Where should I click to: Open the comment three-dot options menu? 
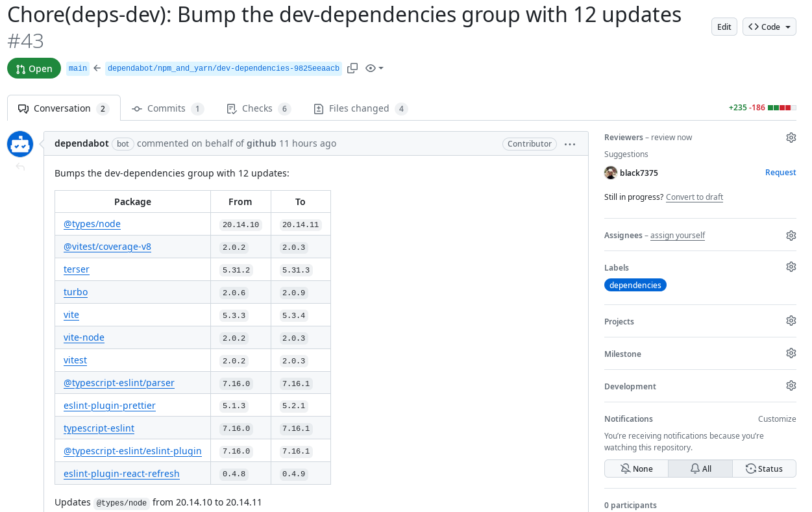click(x=570, y=144)
